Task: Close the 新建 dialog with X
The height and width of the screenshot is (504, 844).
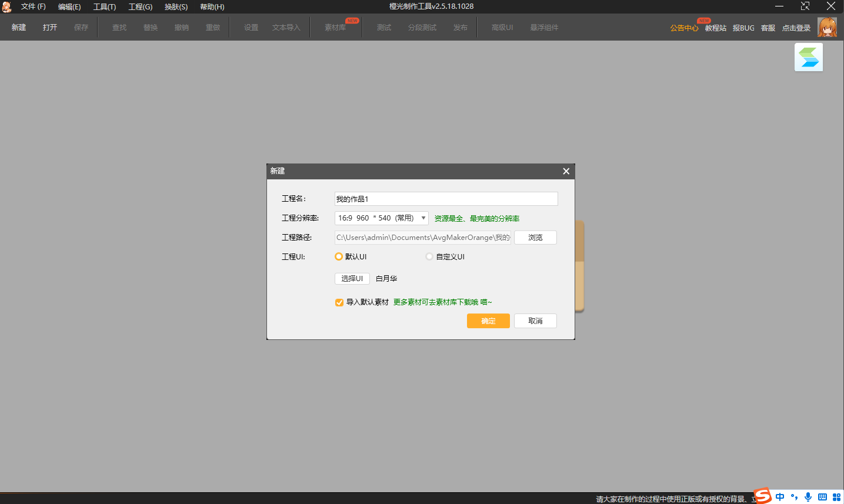Action: point(566,171)
